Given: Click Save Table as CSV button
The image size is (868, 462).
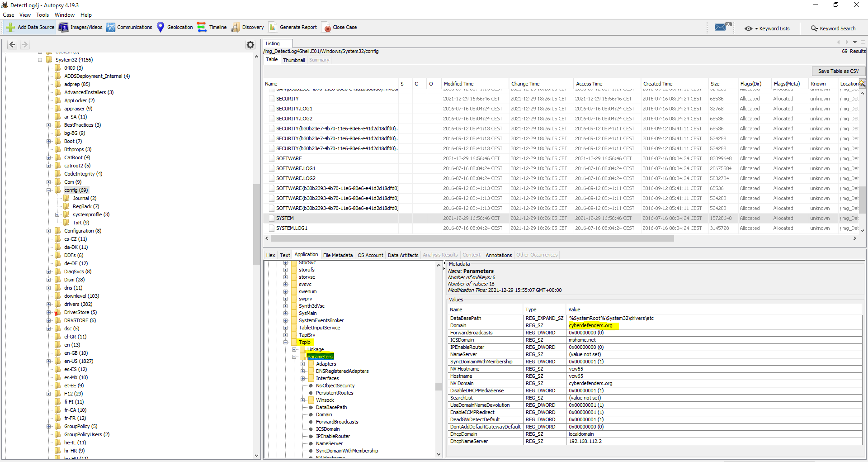Looking at the screenshot, I should pos(838,71).
